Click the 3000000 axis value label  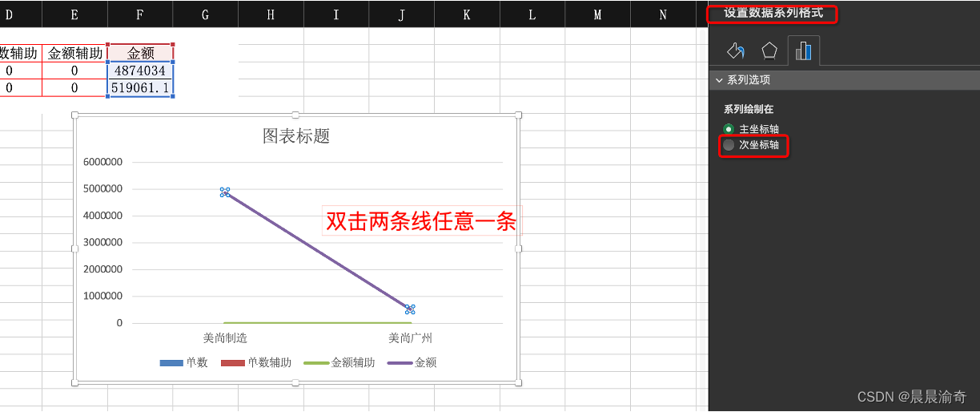point(102,242)
